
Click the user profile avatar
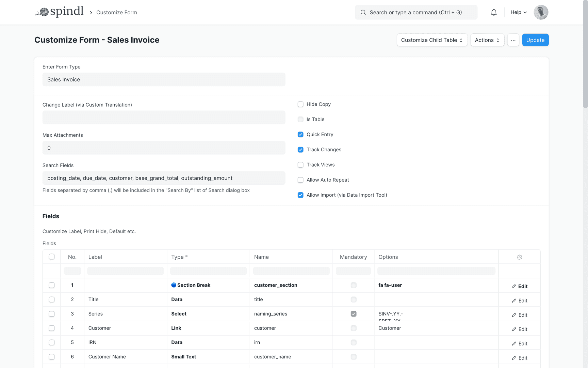pos(541,12)
